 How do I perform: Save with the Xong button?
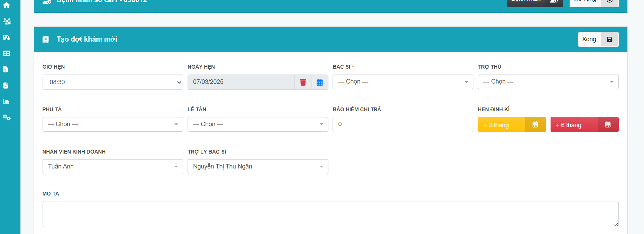click(598, 40)
